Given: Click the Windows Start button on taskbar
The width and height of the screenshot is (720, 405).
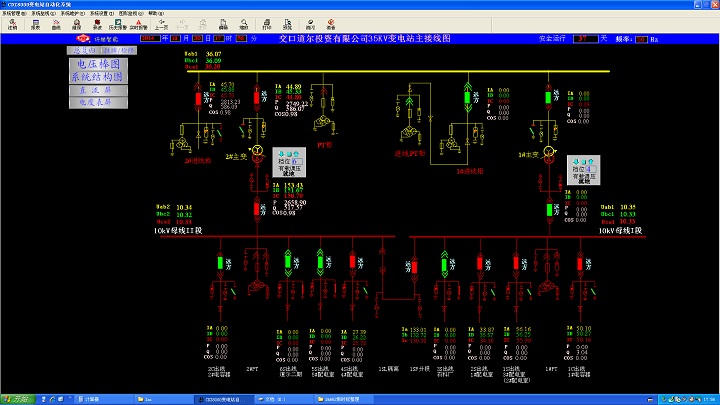Looking at the screenshot, I should point(15,398).
